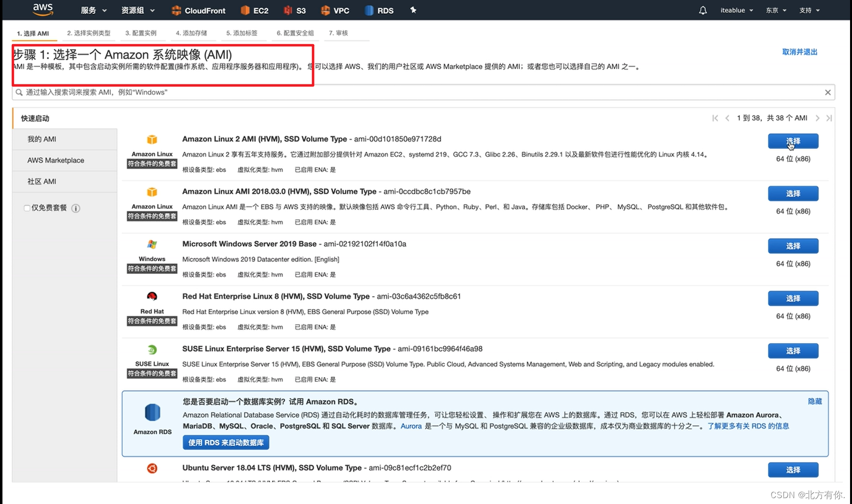The width and height of the screenshot is (852, 504).
Task: Open the Aurora link in RDS banner
Action: click(411, 426)
